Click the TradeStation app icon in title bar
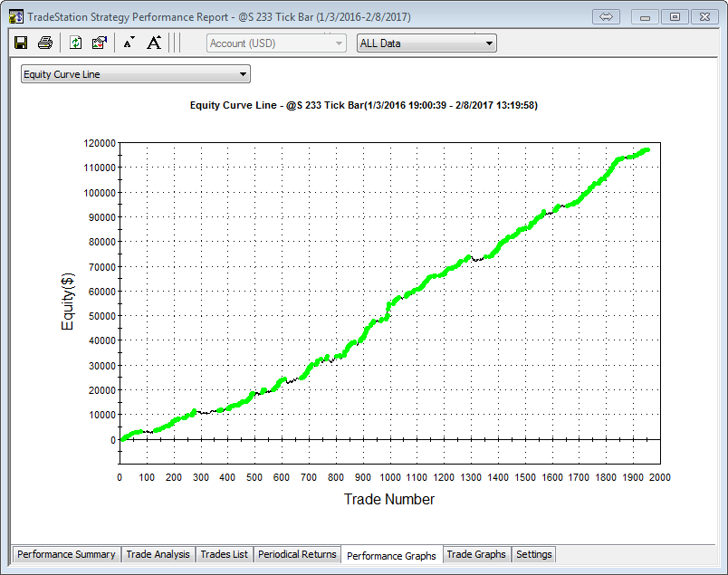Image resolution: width=728 pixels, height=575 pixels. point(15,16)
